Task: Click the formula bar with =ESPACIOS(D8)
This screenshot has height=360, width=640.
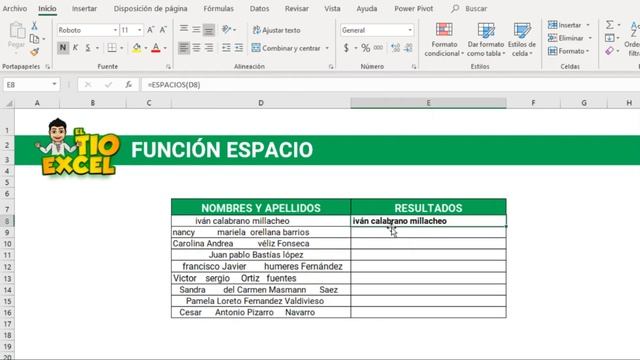Action: click(x=391, y=84)
